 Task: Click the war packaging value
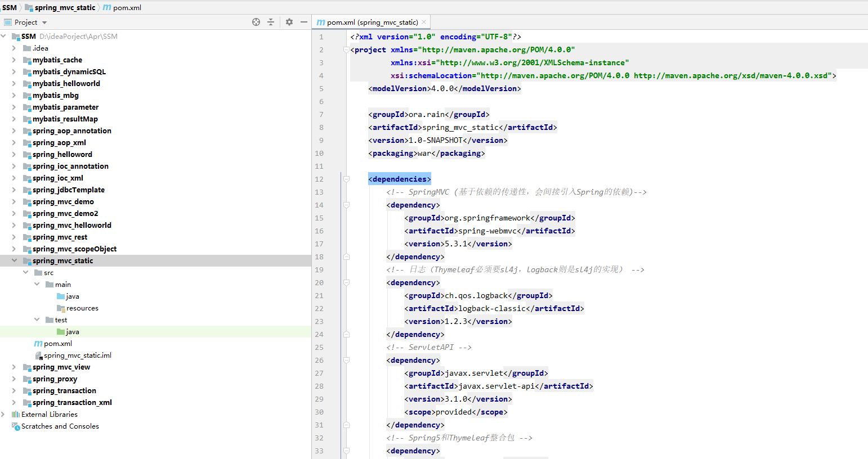point(424,153)
